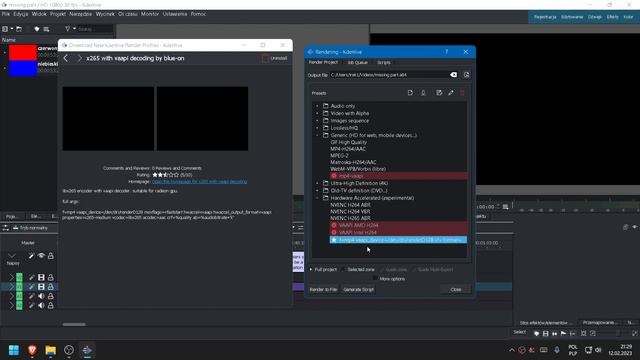
Task: Expand the Lossless/HQ preset folder
Action: [x=317, y=128]
